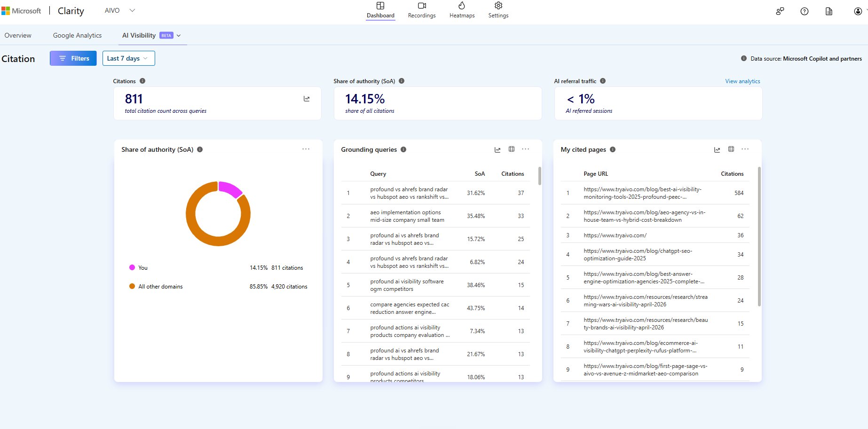Screen dimensions: 868x429
Task: Sort by SoA column header
Action: (x=480, y=174)
